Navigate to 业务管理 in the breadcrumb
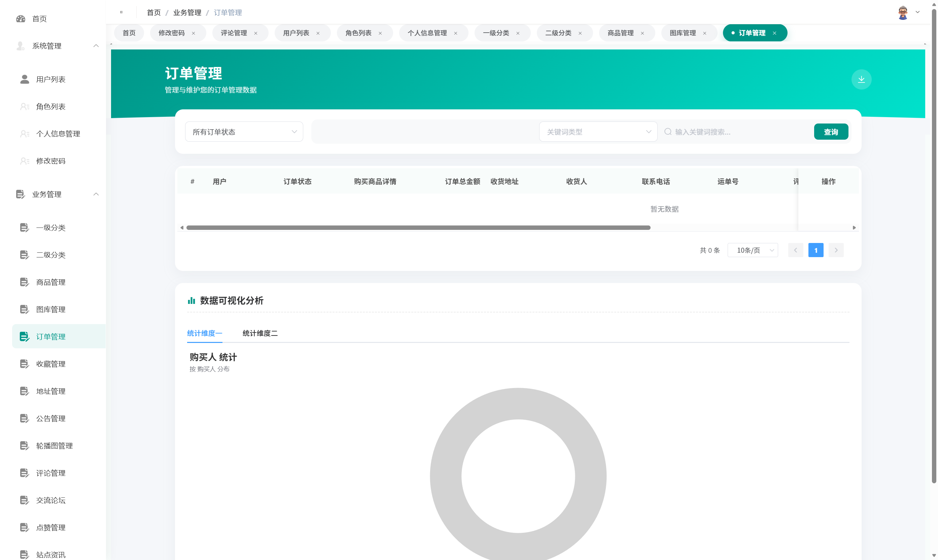The image size is (938, 560). (187, 12)
